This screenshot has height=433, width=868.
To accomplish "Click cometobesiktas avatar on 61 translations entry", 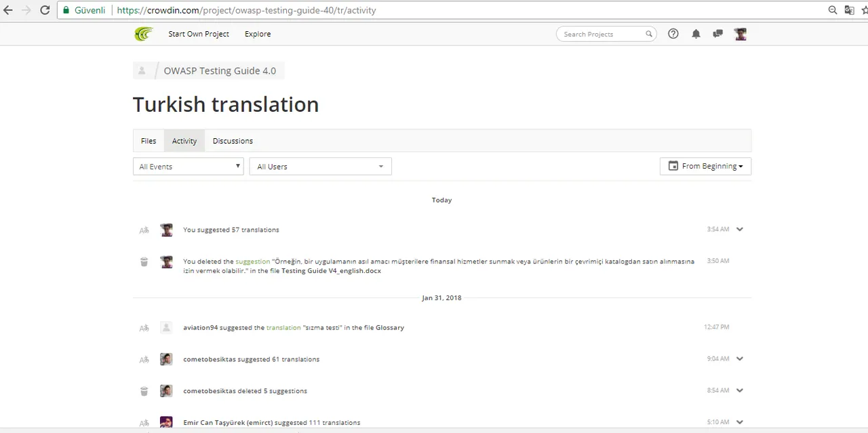I will tap(166, 359).
